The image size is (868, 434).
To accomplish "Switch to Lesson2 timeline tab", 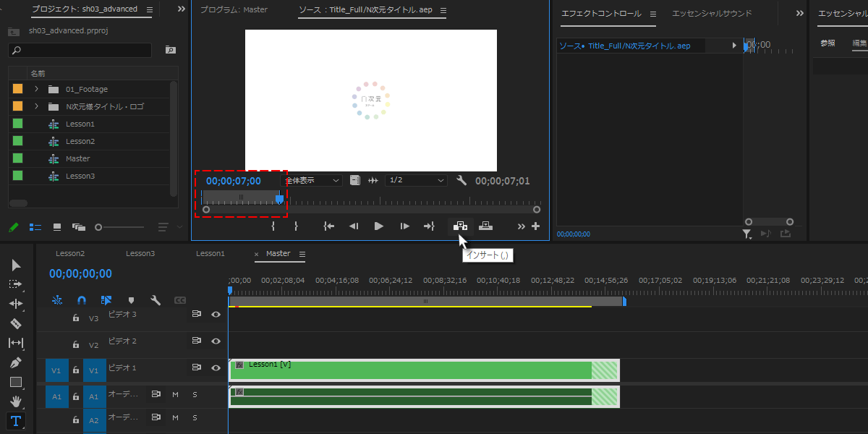I will click(x=70, y=254).
